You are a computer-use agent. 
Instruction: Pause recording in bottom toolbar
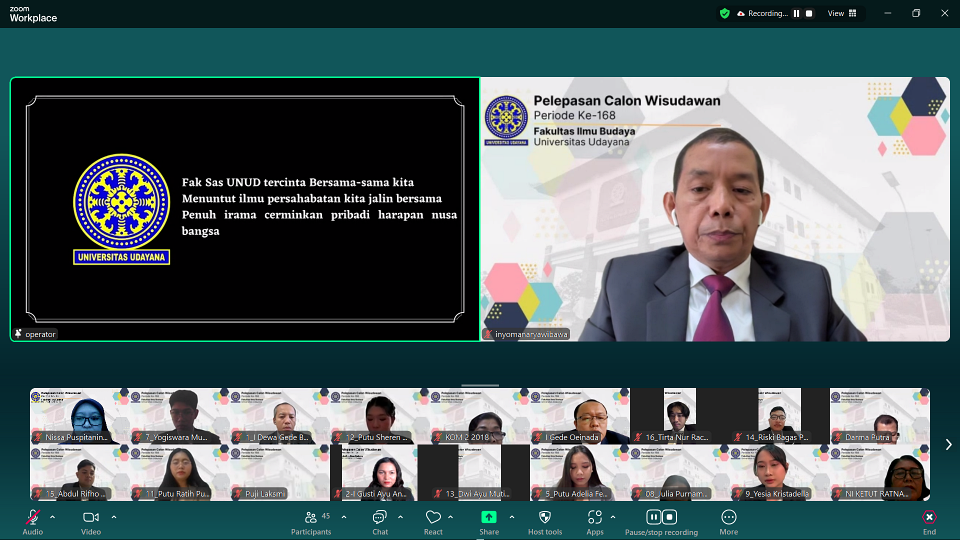tap(653, 517)
